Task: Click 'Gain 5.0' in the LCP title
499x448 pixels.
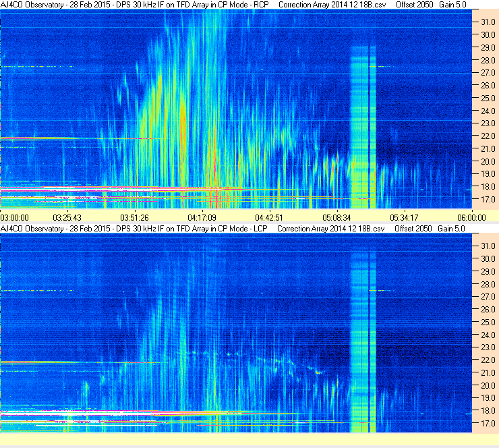Action: (x=452, y=229)
